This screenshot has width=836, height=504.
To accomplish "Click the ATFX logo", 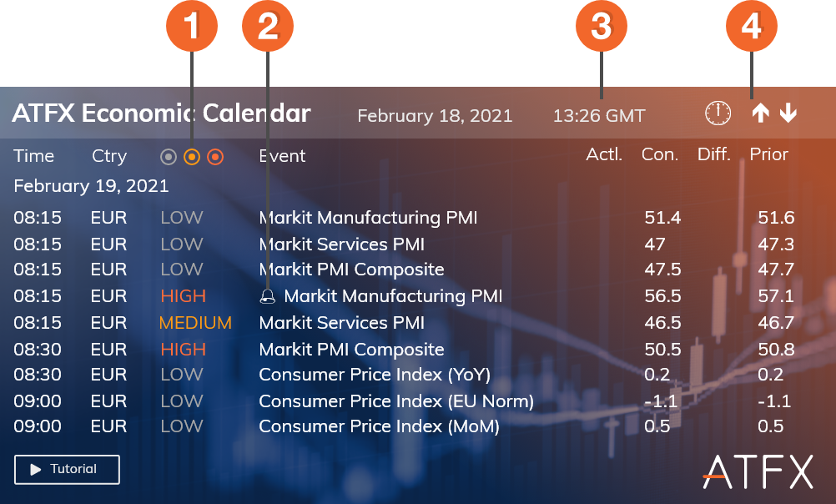I will point(757,472).
